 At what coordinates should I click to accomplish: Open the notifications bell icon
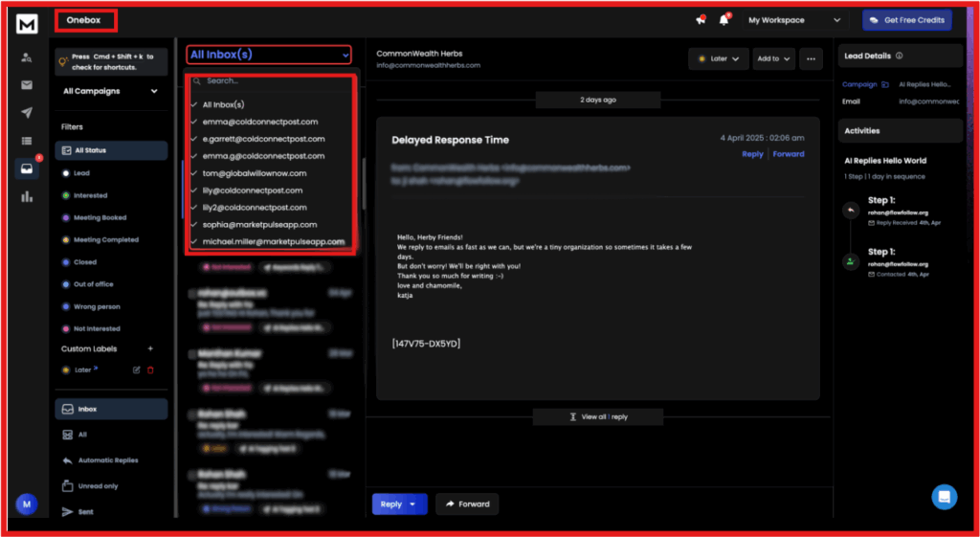(724, 20)
